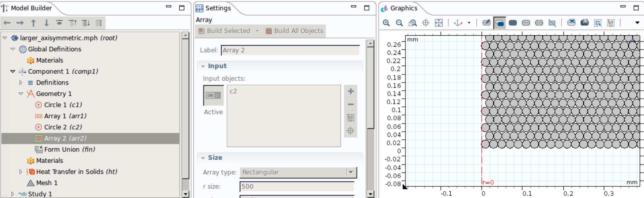This screenshot has height=198, width=644.
Task: Click the Zoom Out magnifier icon
Action: pyautogui.click(x=399, y=23)
